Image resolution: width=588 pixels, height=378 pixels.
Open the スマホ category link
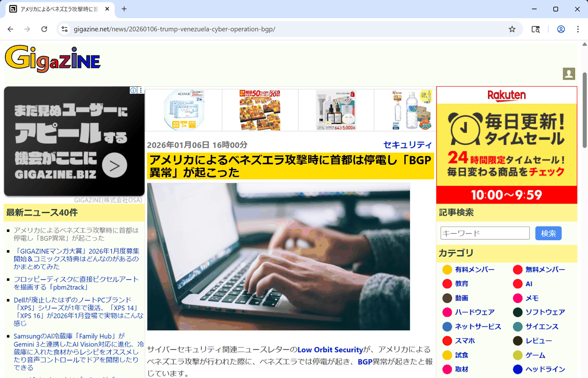coord(465,341)
